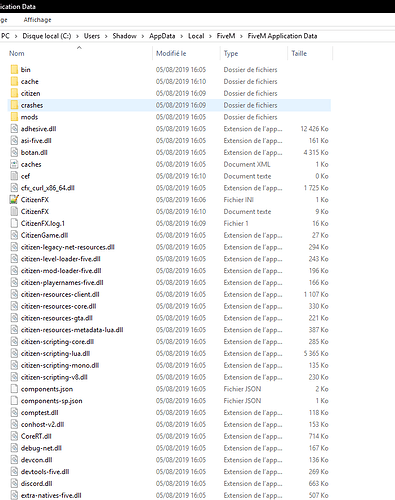Click the asi-five.dll file icon
The image size is (395, 500).
(14, 140)
